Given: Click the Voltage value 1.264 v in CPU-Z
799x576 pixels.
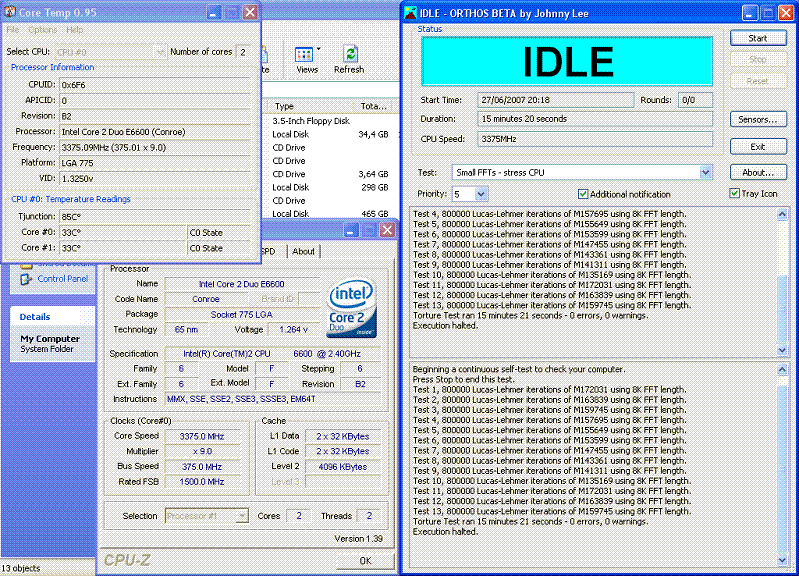Looking at the screenshot, I should point(293,330).
